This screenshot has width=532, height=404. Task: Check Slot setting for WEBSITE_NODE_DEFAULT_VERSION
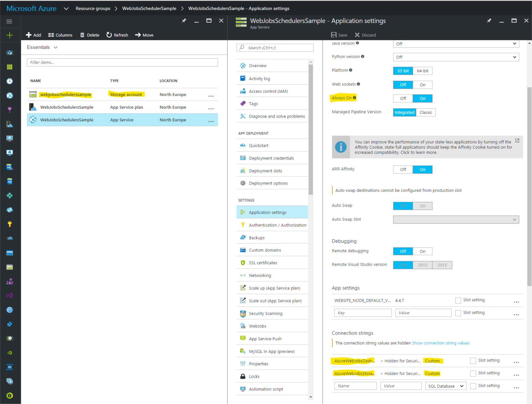coord(458,300)
